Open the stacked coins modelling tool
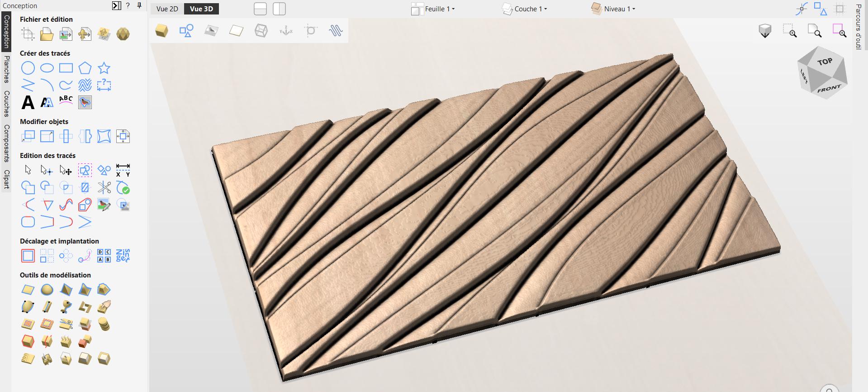The height and width of the screenshot is (392, 868). [x=104, y=324]
